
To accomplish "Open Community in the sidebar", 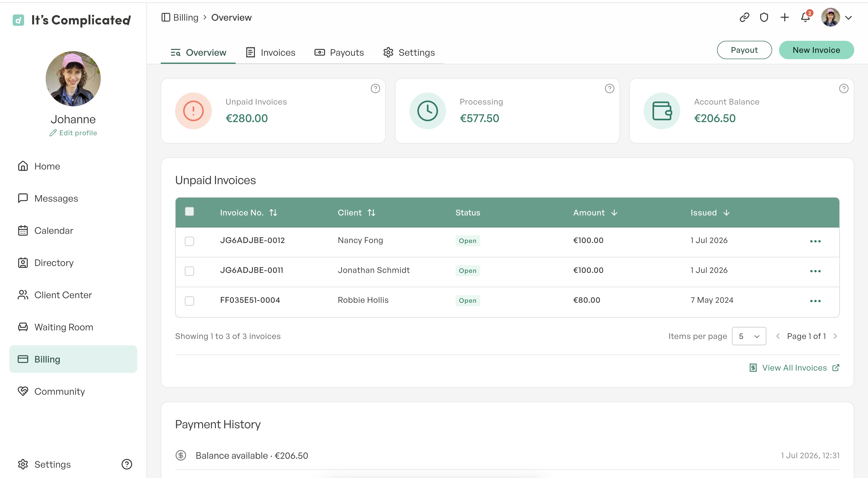I will coord(73,391).
